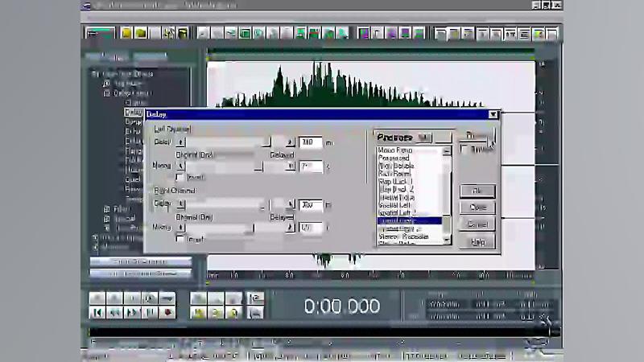Click the Play transport button
This screenshot has height=362, width=644.
pyautogui.click(x=114, y=298)
